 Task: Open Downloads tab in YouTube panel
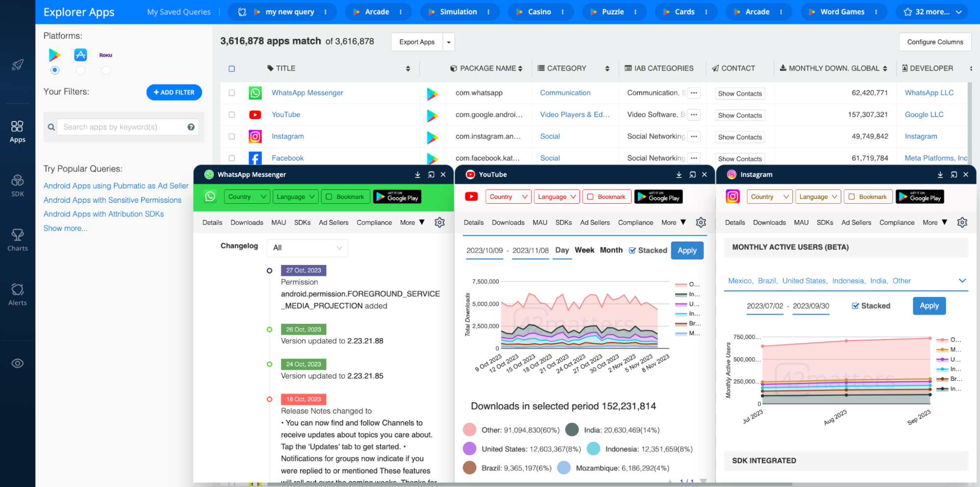(508, 222)
